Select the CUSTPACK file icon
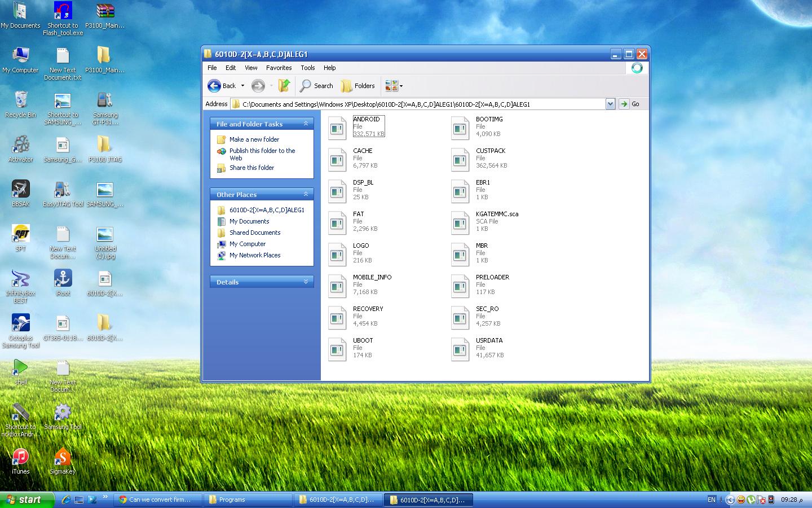Image resolution: width=812 pixels, height=508 pixels. click(460, 160)
